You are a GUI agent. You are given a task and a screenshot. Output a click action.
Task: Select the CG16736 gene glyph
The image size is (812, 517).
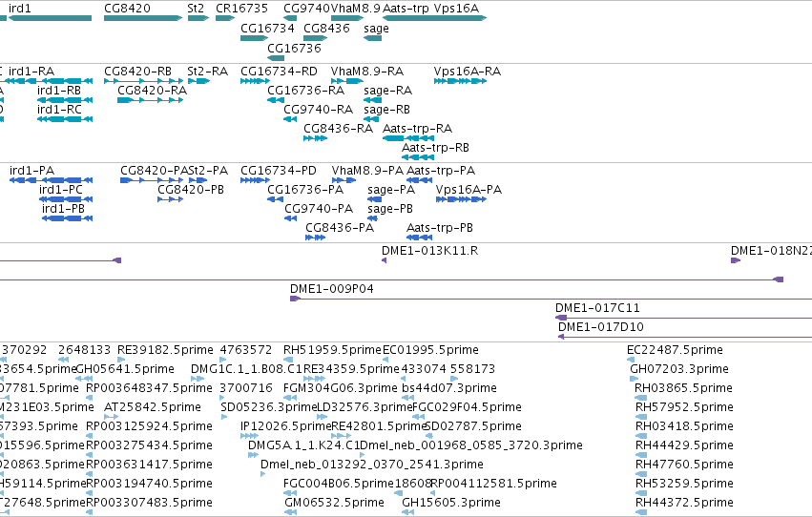(276, 57)
